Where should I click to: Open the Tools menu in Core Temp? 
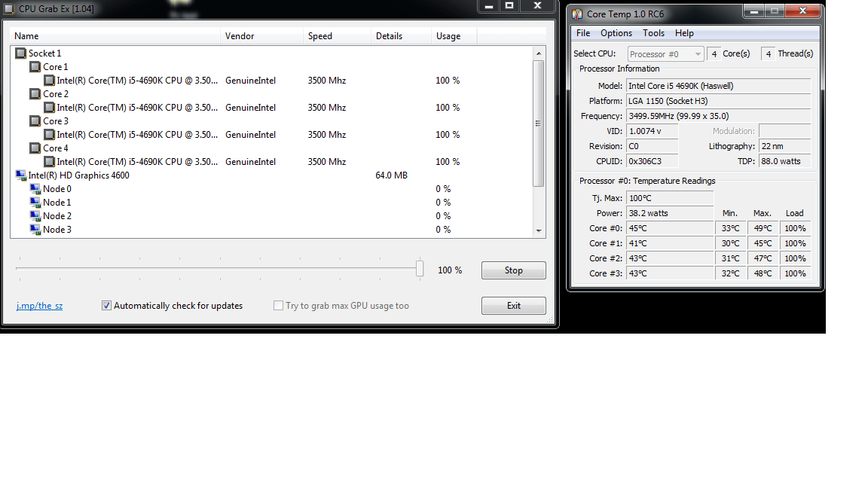tap(653, 33)
